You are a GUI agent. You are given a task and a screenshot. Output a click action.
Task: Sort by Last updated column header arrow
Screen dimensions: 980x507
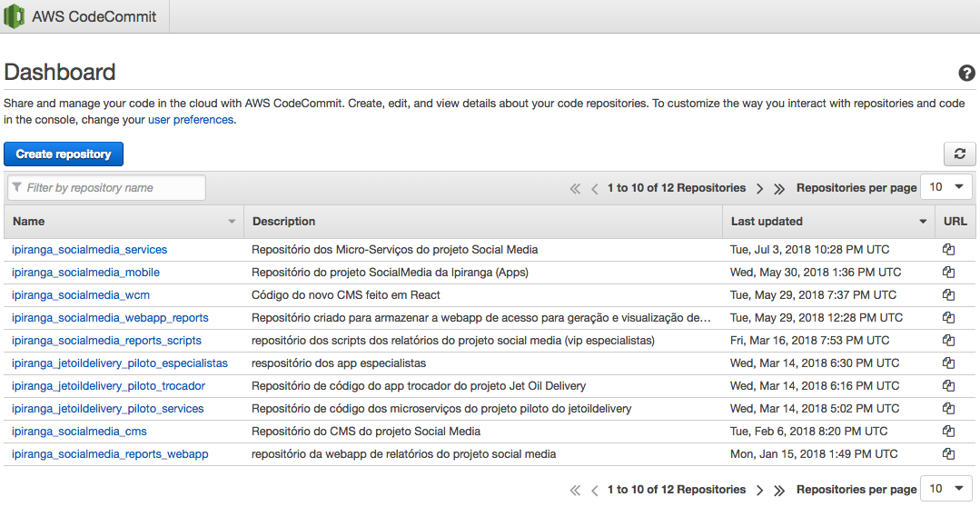[x=923, y=222]
